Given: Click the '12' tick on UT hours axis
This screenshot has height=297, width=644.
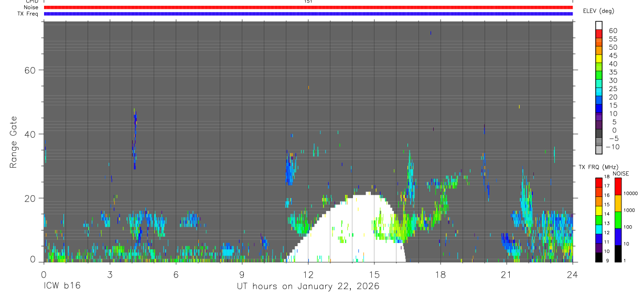Looking at the screenshot, I should point(308,274).
